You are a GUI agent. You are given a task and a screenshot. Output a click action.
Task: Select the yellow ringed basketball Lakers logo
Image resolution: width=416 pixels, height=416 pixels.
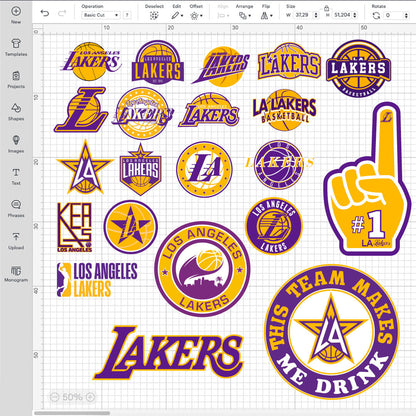[142, 113]
